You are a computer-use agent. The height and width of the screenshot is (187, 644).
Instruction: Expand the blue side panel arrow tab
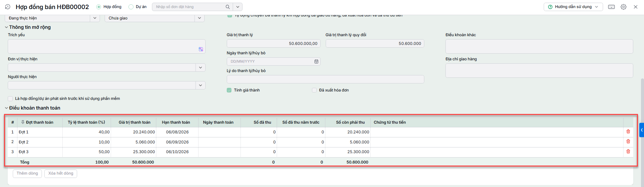(x=642, y=130)
